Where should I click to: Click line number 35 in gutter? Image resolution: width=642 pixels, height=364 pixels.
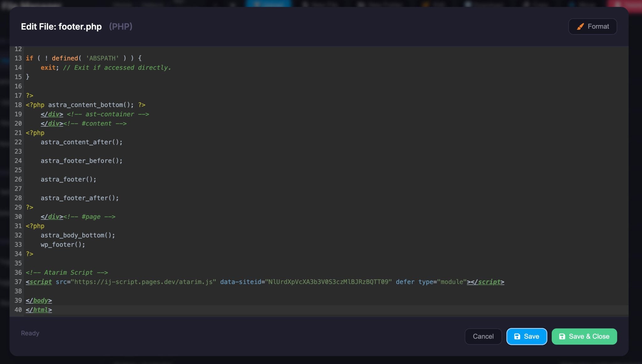18,263
